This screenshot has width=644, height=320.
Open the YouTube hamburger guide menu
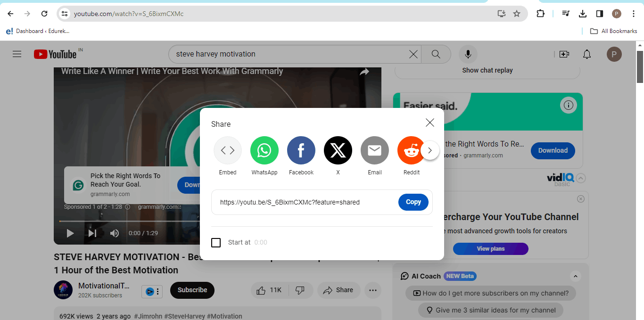17,54
